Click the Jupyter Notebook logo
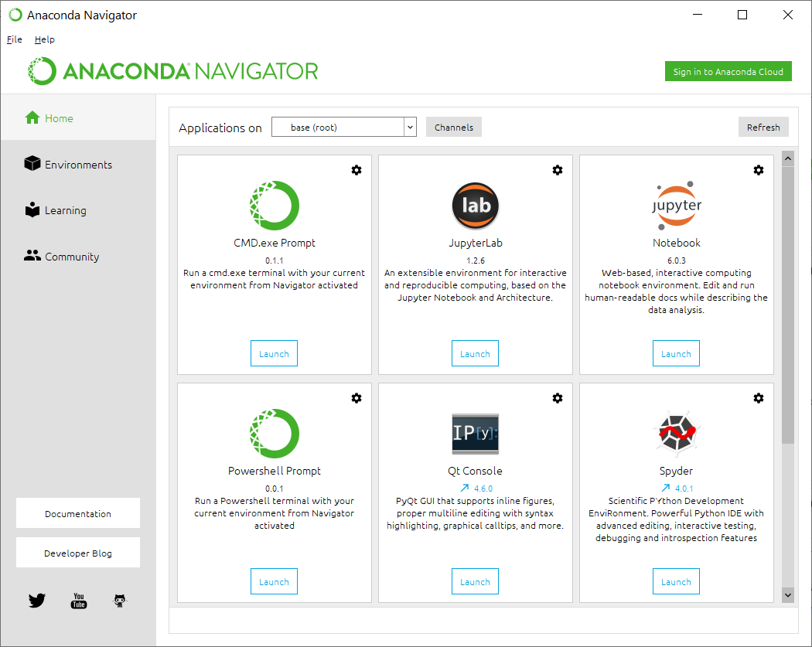Image resolution: width=812 pixels, height=647 pixels. (x=677, y=206)
